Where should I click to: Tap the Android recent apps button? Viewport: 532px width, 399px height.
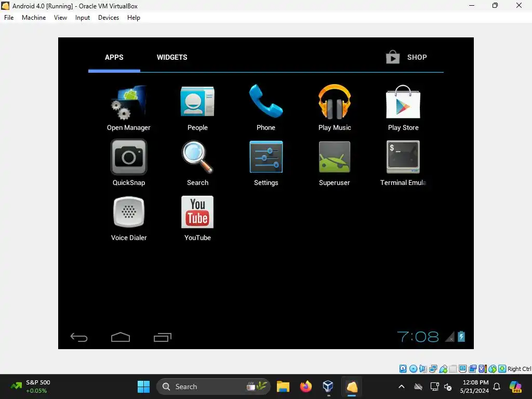(x=163, y=337)
